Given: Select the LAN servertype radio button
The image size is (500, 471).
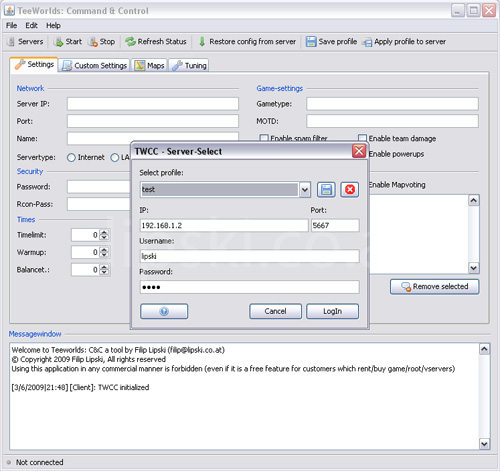Looking at the screenshot, I should coord(115,158).
